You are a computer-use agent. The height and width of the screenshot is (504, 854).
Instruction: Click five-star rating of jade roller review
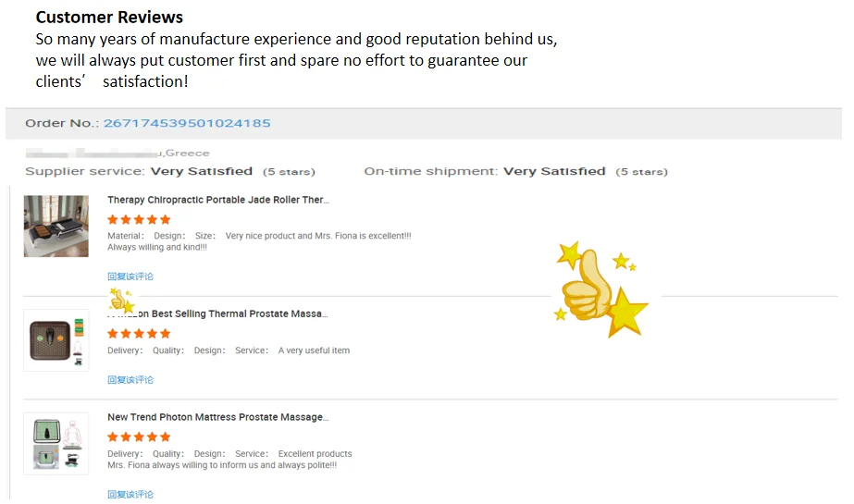click(139, 220)
